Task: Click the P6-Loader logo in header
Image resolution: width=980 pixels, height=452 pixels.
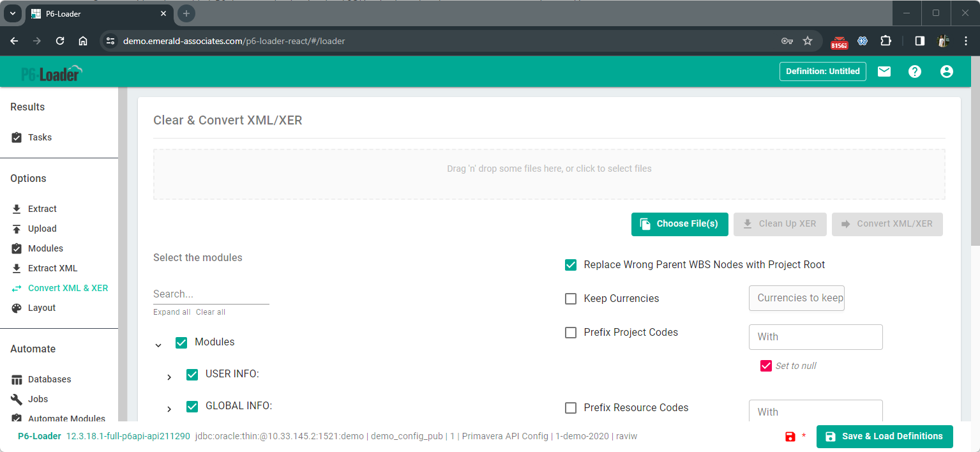Action: coord(52,73)
